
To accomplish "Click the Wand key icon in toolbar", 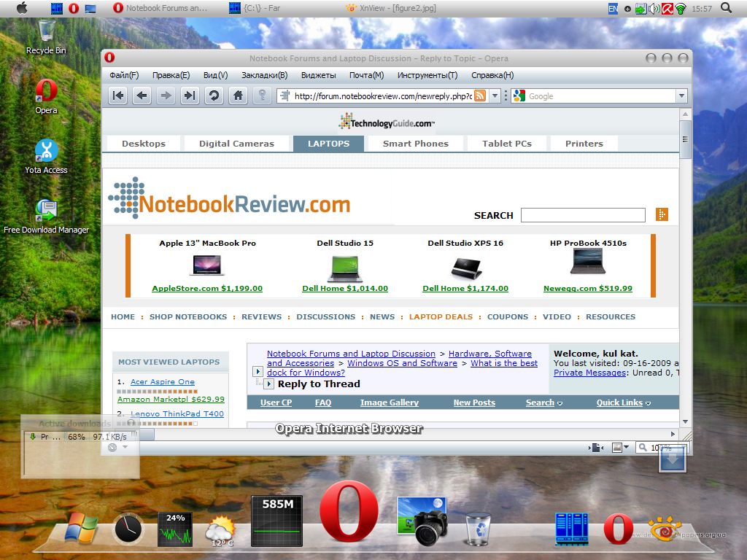I will click(x=262, y=96).
